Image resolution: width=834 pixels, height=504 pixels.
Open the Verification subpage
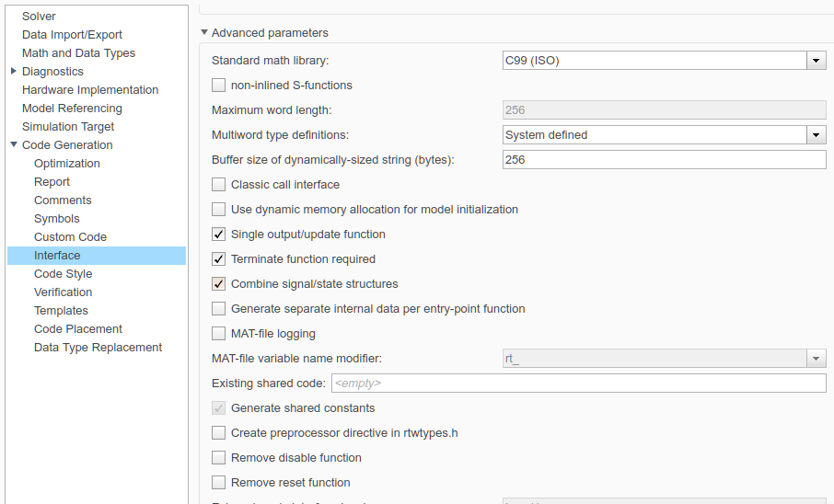(x=63, y=292)
